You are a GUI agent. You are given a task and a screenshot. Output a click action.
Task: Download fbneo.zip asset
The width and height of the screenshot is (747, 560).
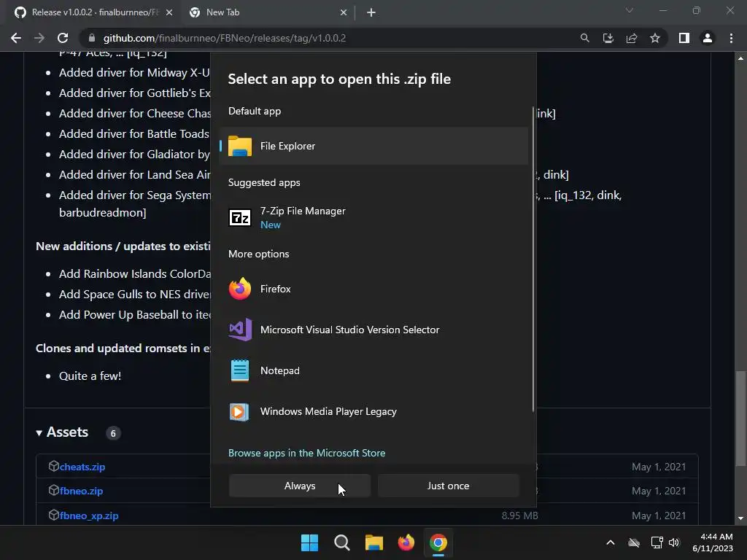pyautogui.click(x=81, y=491)
